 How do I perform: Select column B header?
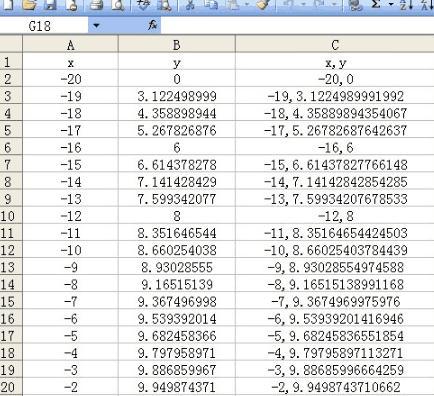pyautogui.click(x=177, y=45)
